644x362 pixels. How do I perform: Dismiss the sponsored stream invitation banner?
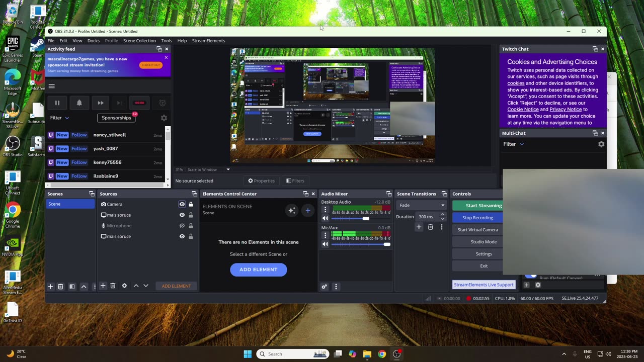point(166,57)
